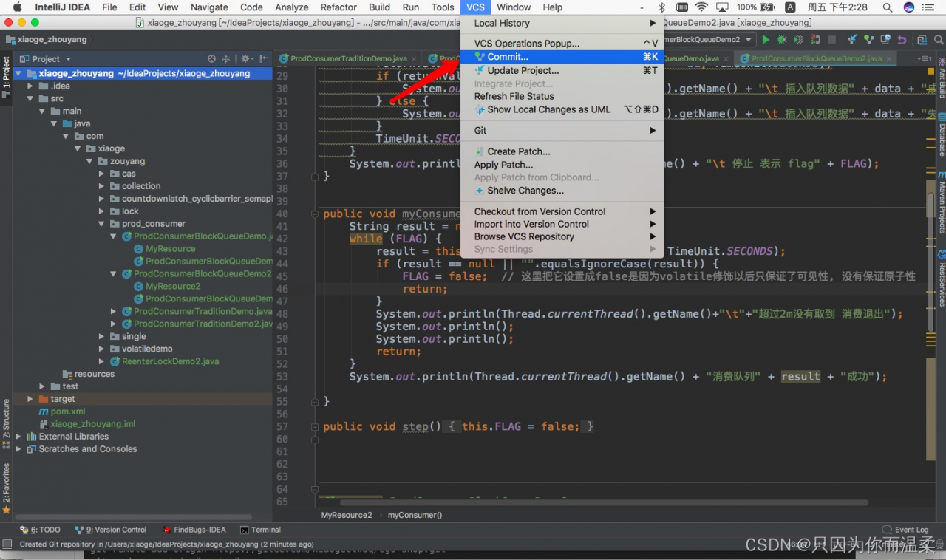Click the Bluetooth icon in the menu bar
This screenshot has height=560, width=946.
click(x=662, y=7)
